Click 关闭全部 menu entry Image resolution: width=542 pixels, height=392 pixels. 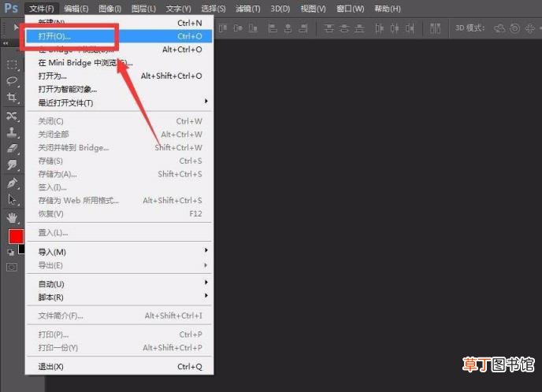[120, 135]
